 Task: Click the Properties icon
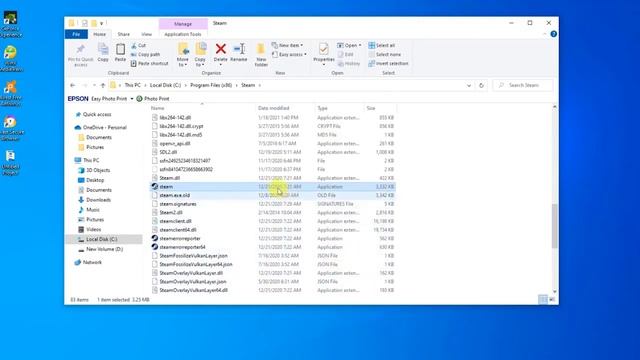pyautogui.click(x=324, y=49)
